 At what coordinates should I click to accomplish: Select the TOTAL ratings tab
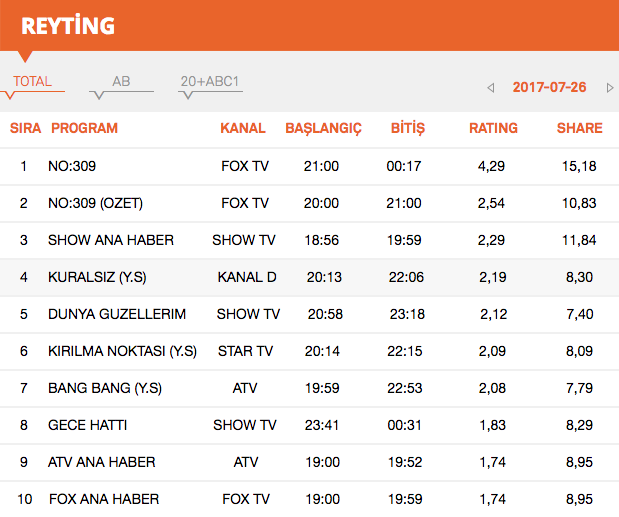click(x=33, y=82)
